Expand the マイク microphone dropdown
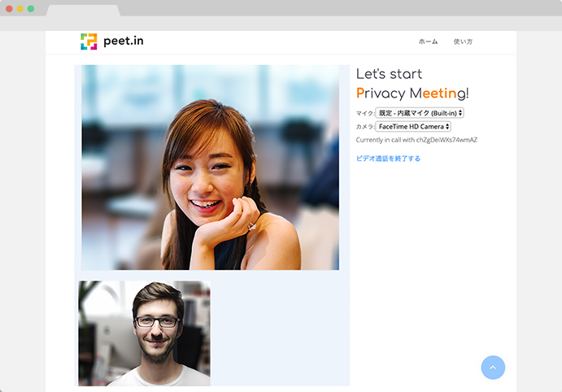562x392 pixels. click(x=420, y=113)
